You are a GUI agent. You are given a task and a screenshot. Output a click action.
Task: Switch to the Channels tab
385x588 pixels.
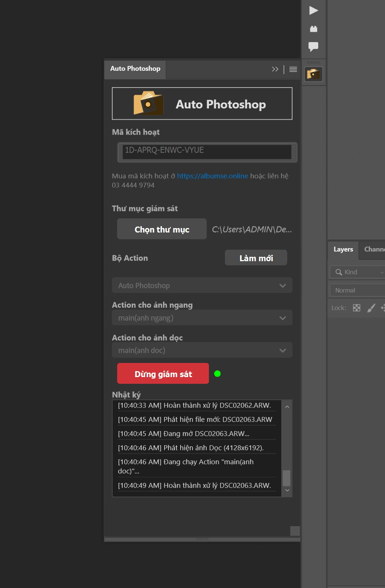tap(374, 249)
